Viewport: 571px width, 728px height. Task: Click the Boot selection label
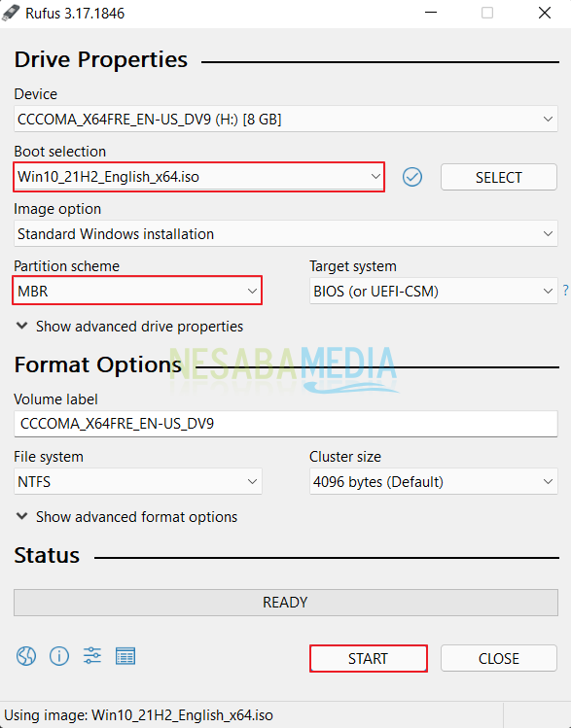60,152
